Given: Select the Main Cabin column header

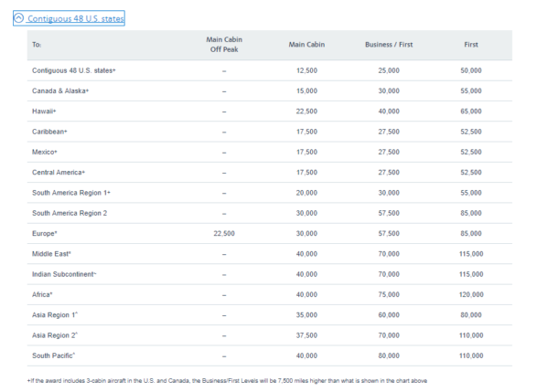Looking at the screenshot, I should tap(306, 45).
